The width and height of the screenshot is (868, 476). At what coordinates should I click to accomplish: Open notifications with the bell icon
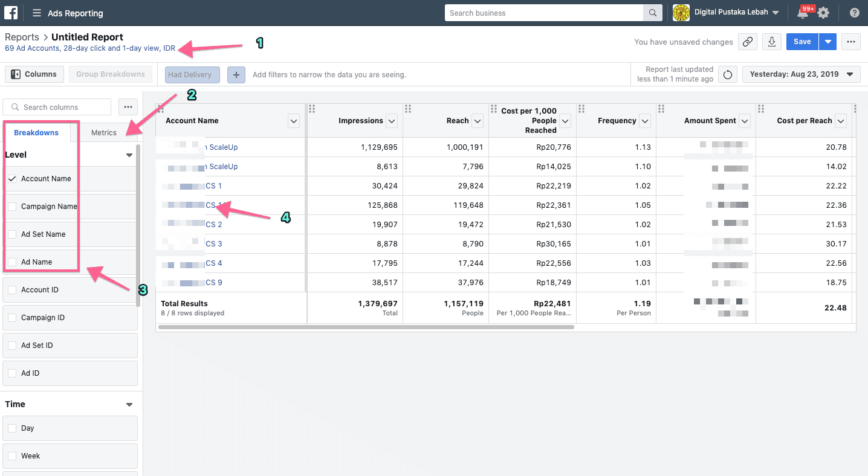coord(803,13)
